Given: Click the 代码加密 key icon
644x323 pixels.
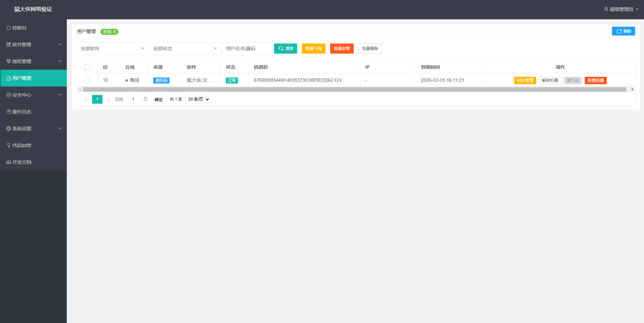Looking at the screenshot, I should (x=9, y=145).
